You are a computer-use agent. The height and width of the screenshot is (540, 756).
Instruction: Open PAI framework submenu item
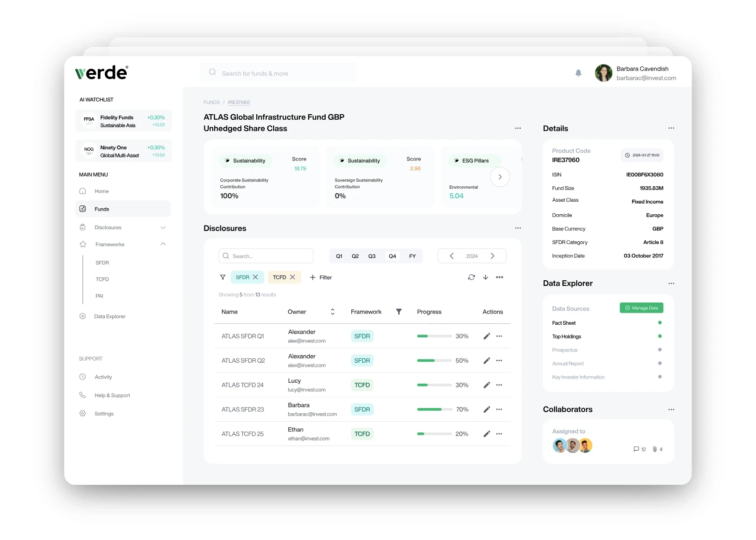(x=100, y=296)
